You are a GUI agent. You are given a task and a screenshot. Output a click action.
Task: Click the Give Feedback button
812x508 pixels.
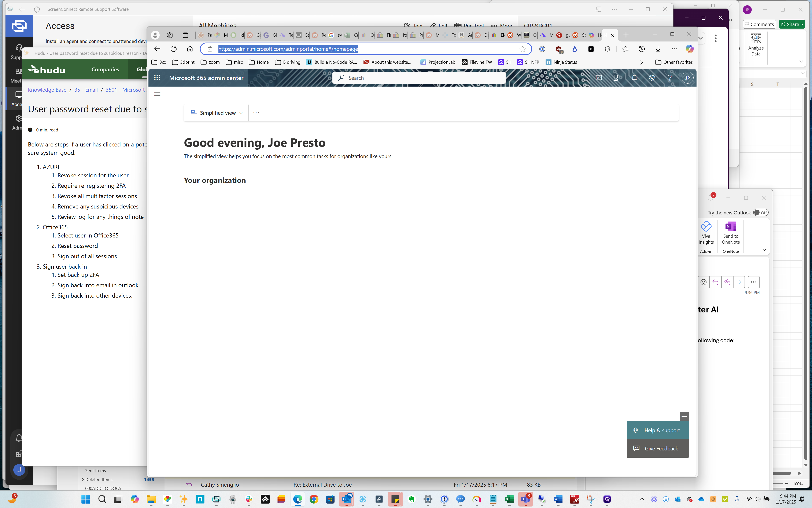[657, 449]
